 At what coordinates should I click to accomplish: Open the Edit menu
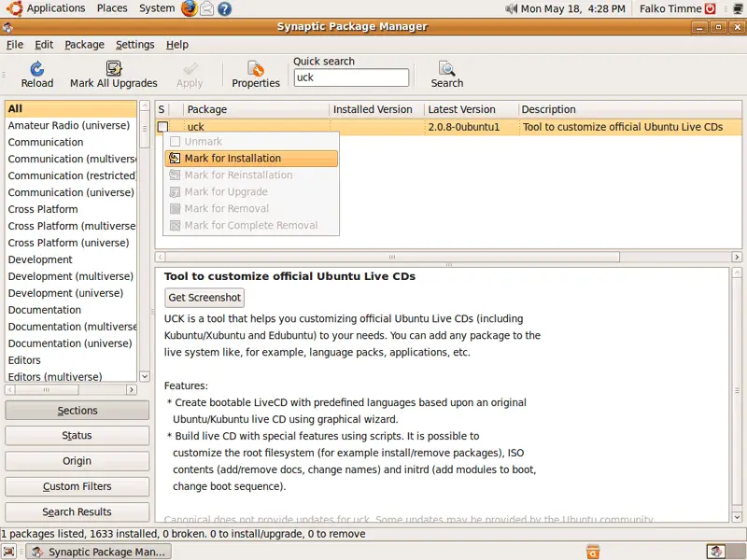44,44
